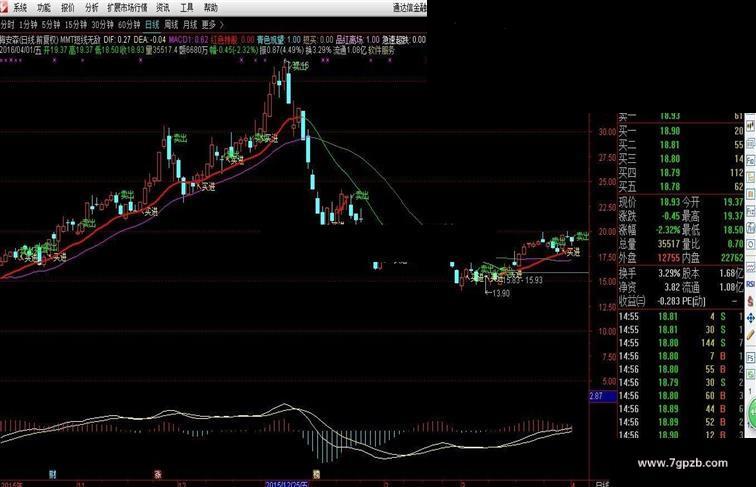Open the 报价 menu
756x487 pixels.
[x=68, y=8]
